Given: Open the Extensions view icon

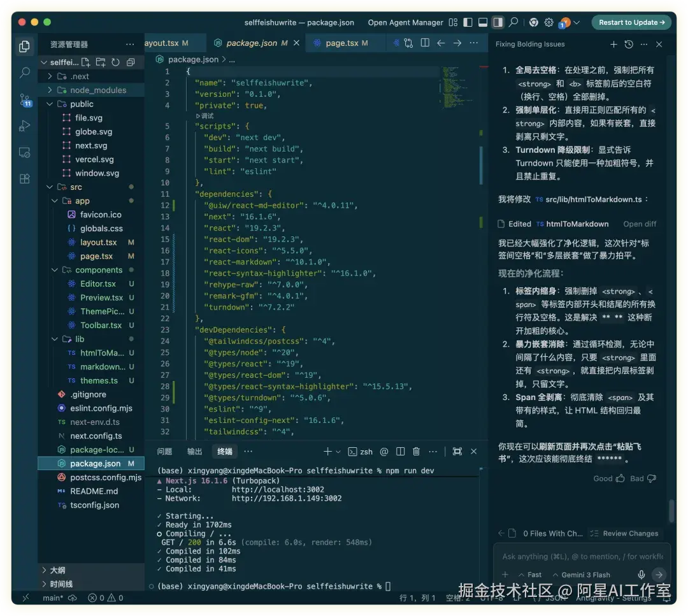Looking at the screenshot, I should [24, 179].
